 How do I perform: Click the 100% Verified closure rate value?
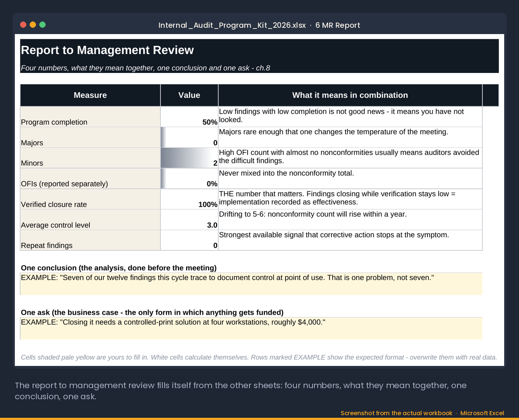pos(189,199)
